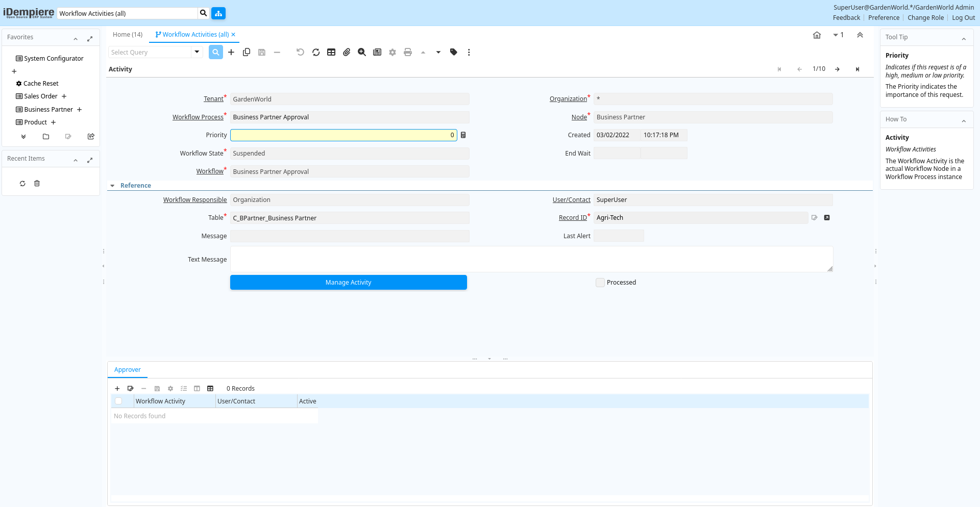The height and width of the screenshot is (507, 980).
Task: Select the Approver tab
Action: tap(128, 370)
